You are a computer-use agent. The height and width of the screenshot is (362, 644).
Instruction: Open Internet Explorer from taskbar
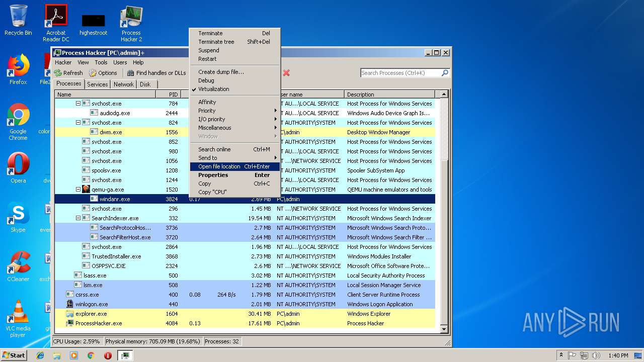coord(40,355)
